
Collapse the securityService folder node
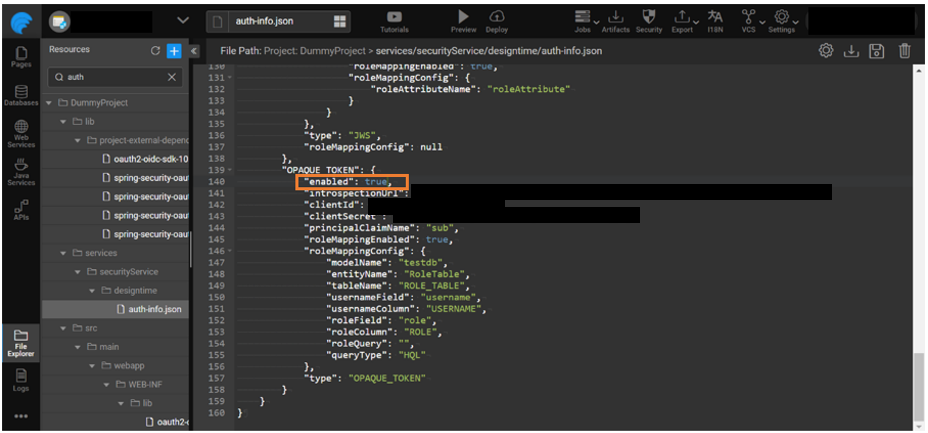pos(78,272)
